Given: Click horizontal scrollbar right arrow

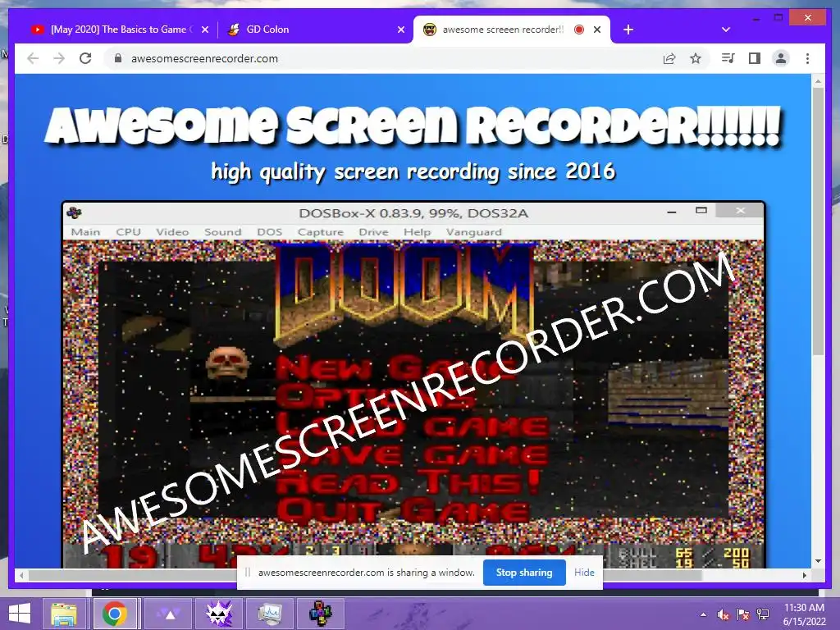Looking at the screenshot, I should (x=804, y=575).
